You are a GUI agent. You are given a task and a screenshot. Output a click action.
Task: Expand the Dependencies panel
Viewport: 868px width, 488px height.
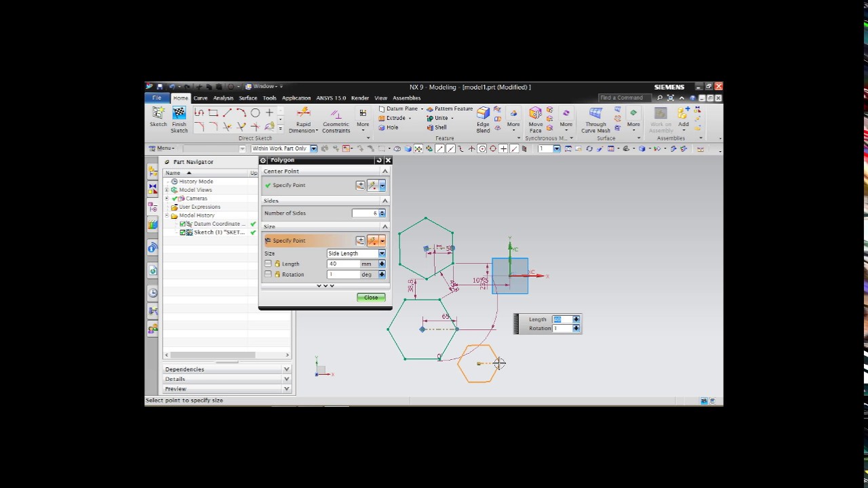click(286, 369)
